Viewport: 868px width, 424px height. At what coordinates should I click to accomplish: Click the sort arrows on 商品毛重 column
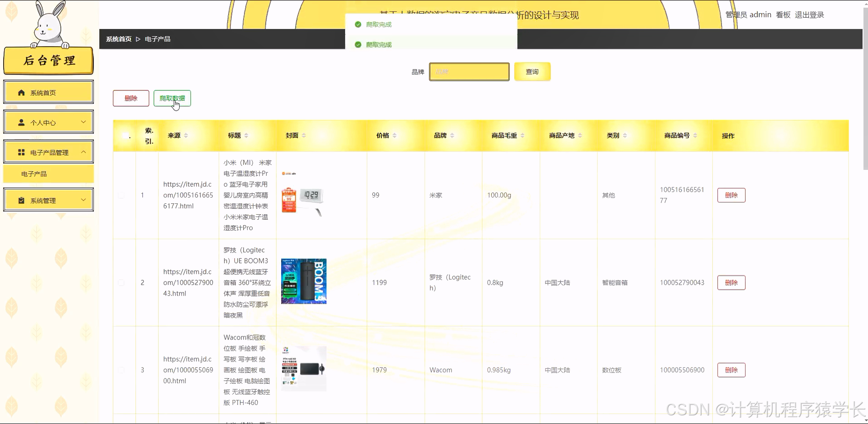coord(522,135)
